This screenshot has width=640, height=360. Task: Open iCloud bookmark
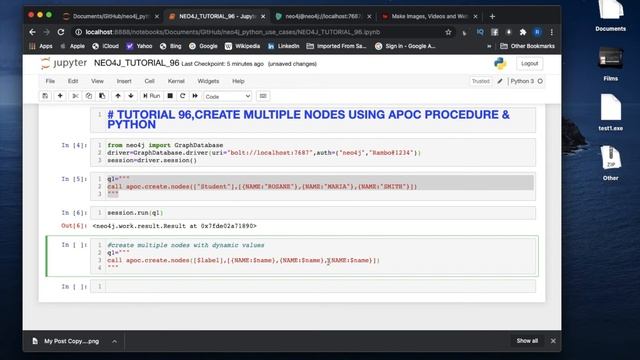[105, 46]
